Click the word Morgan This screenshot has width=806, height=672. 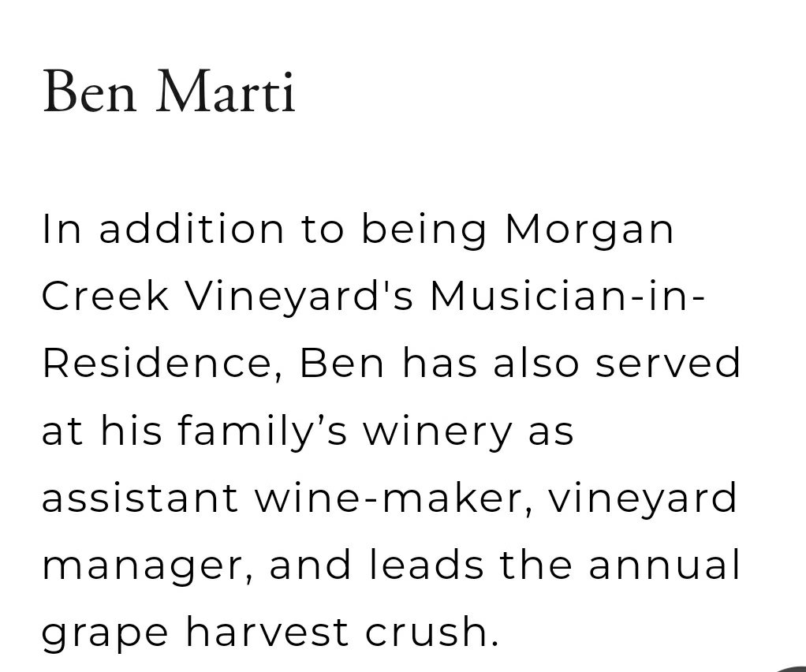(x=589, y=230)
